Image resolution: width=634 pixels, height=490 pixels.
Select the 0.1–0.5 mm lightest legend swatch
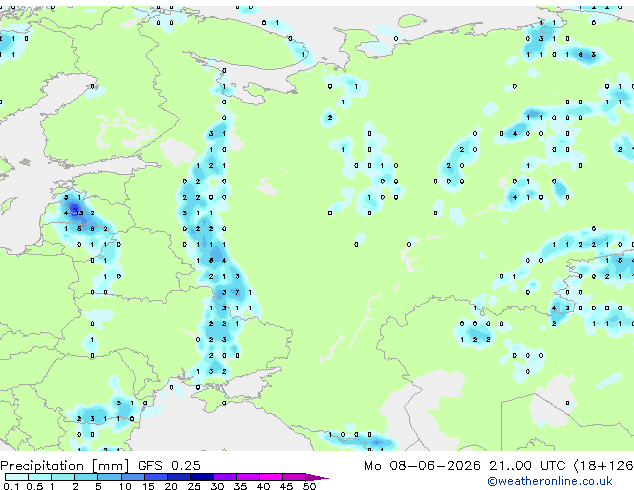17,477
